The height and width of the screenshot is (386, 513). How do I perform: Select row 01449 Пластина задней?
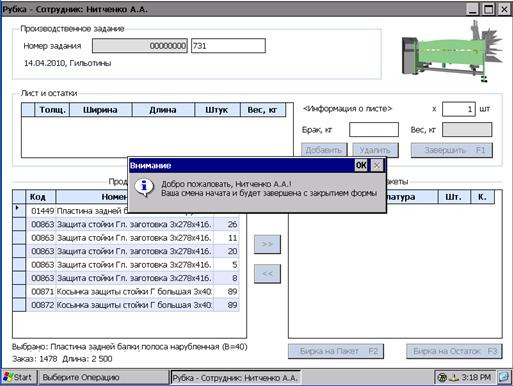pyautogui.click(x=77, y=211)
